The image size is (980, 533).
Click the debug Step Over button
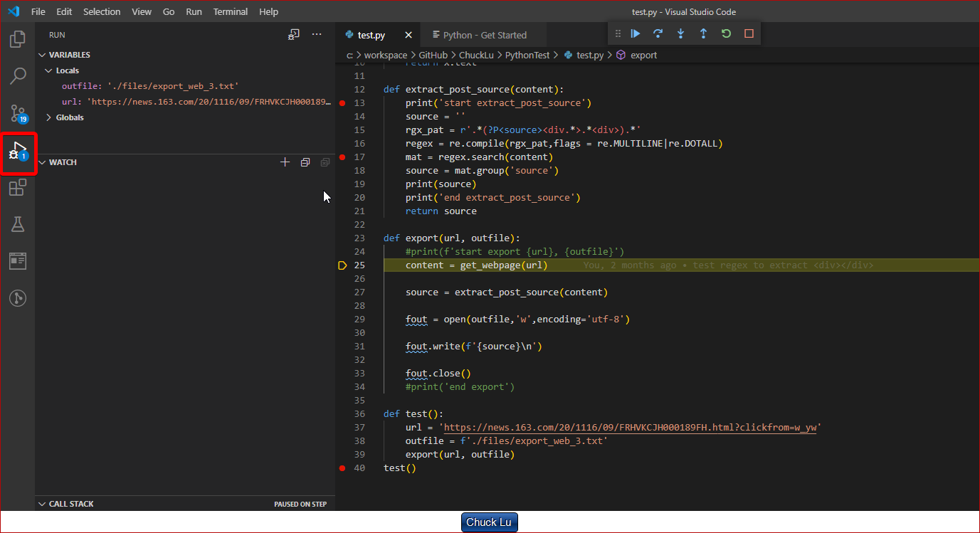pos(658,33)
